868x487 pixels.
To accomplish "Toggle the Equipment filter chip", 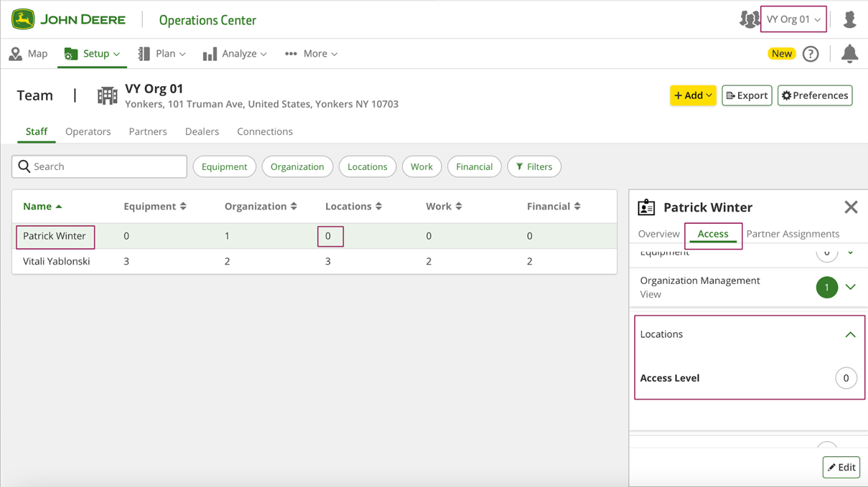I will [224, 166].
